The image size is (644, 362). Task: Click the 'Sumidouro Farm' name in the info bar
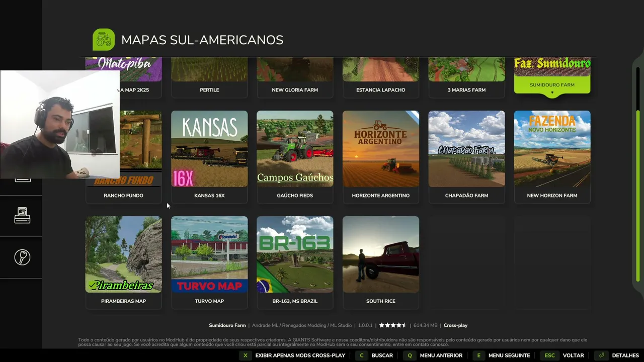click(227, 325)
